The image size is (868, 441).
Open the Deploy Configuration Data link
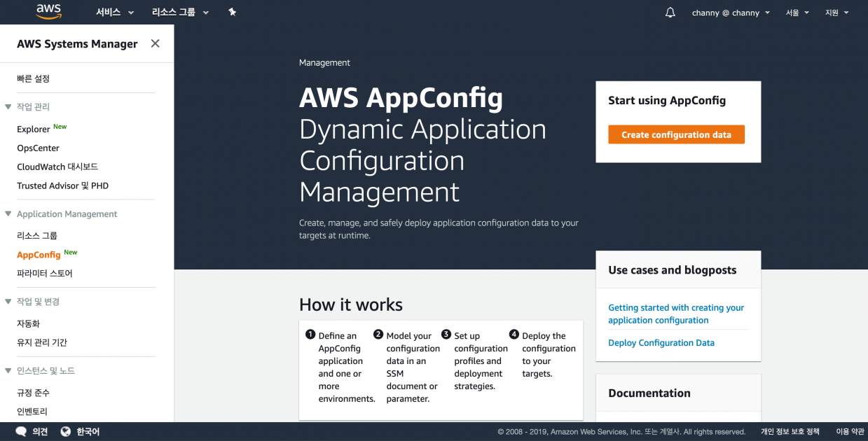pyautogui.click(x=661, y=342)
